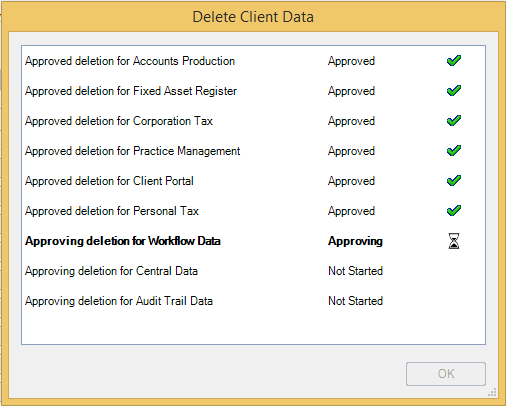Image resolution: width=506 pixels, height=406 pixels.
Task: Click the green checkmark for Fixed Asset Register
Action: click(x=454, y=91)
